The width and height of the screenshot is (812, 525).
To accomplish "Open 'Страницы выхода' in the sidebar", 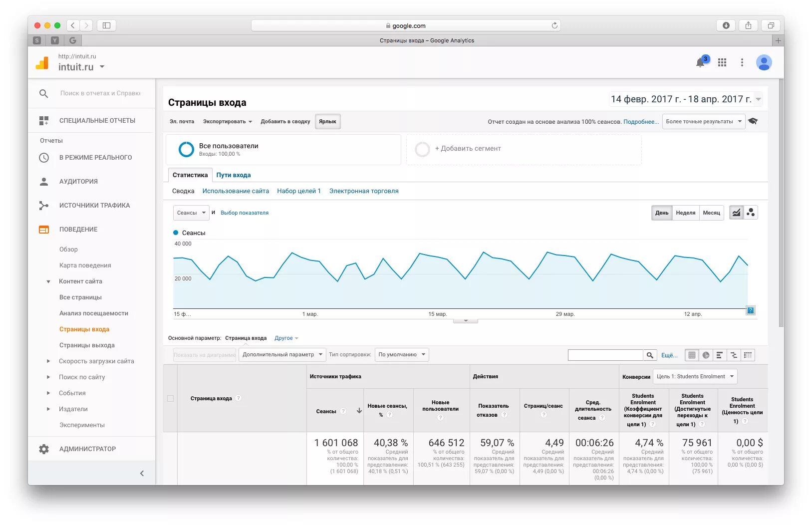I will (87, 345).
